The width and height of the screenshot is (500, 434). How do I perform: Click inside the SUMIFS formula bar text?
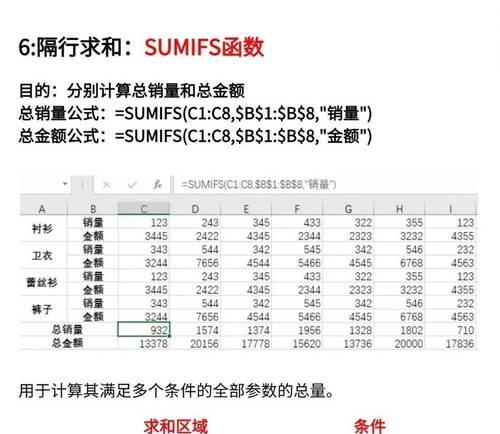(x=259, y=184)
